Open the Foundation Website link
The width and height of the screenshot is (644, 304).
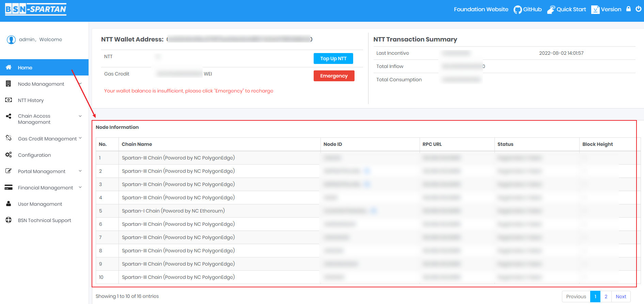(x=481, y=10)
